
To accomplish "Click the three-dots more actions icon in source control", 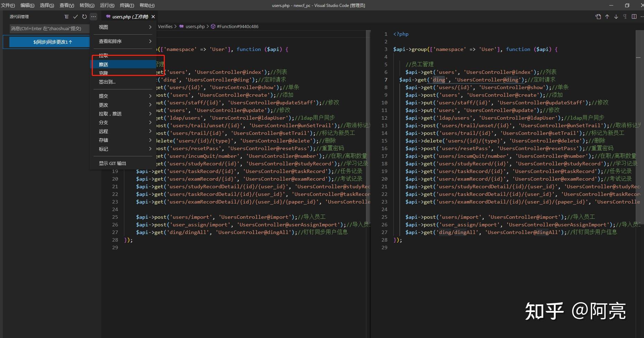I will tap(93, 17).
